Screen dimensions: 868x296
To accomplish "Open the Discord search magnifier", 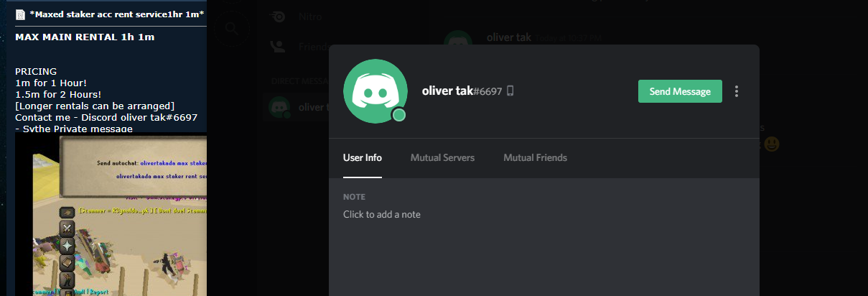I will pos(231,28).
